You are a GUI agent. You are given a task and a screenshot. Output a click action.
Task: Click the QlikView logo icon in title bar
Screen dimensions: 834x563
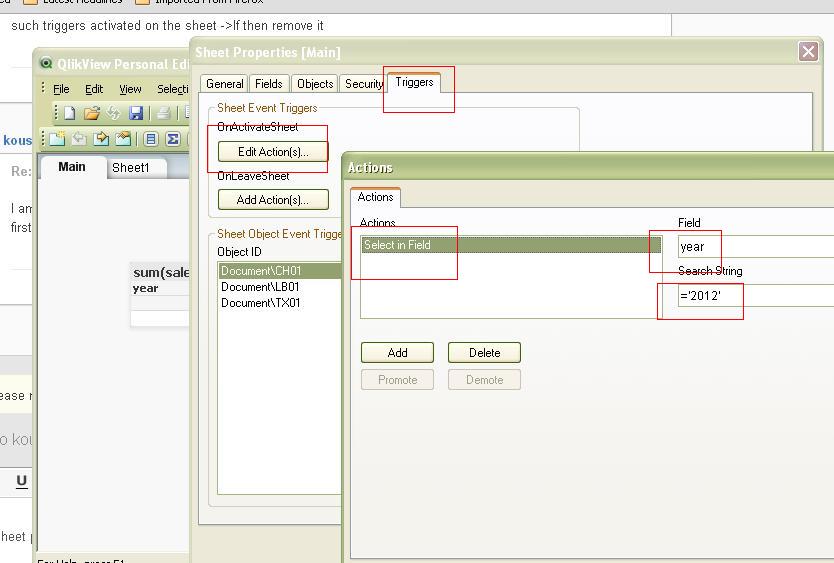pos(46,63)
